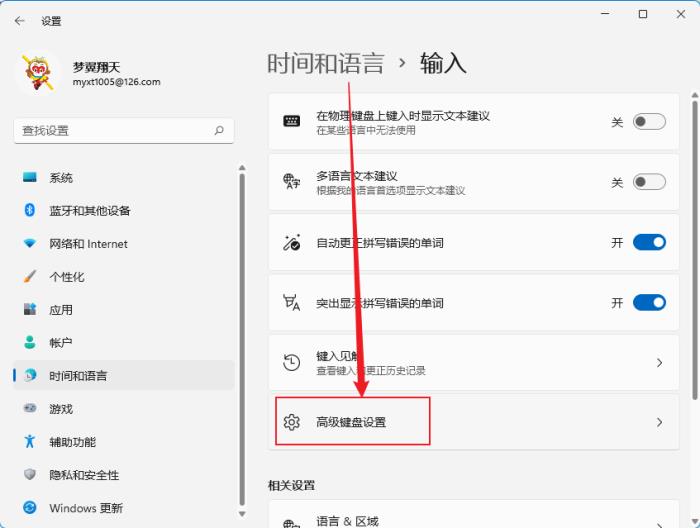Click 时间和语言 breadcrumb link
Screen dimensions: 700x528
(325, 63)
